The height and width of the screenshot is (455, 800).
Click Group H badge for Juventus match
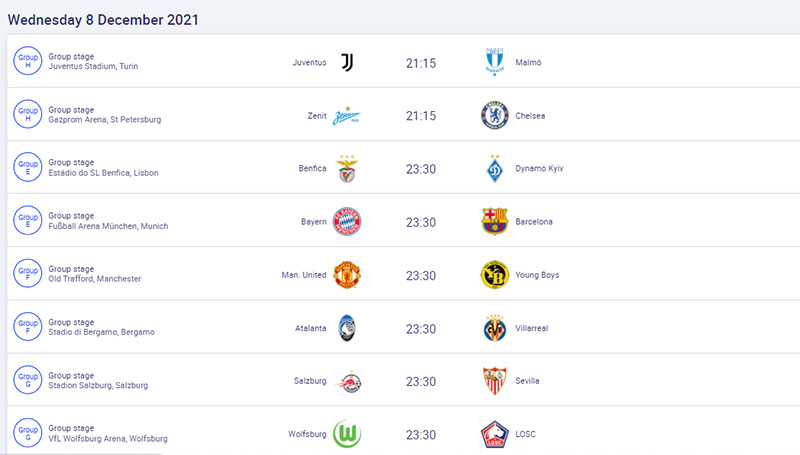click(28, 61)
